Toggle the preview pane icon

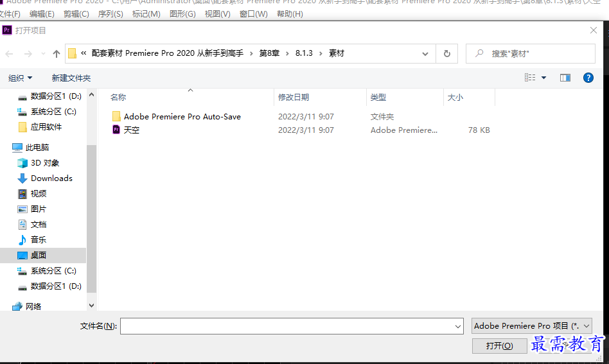565,78
